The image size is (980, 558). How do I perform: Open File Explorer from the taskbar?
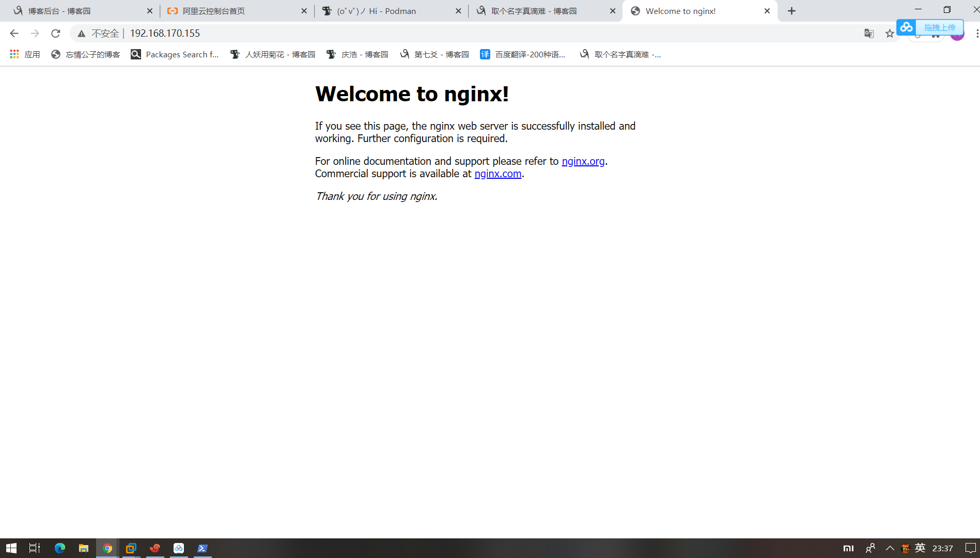coord(84,548)
